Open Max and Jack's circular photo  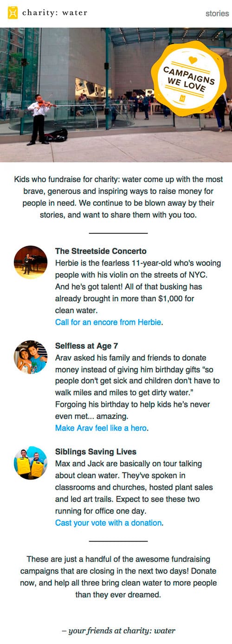coord(31,463)
